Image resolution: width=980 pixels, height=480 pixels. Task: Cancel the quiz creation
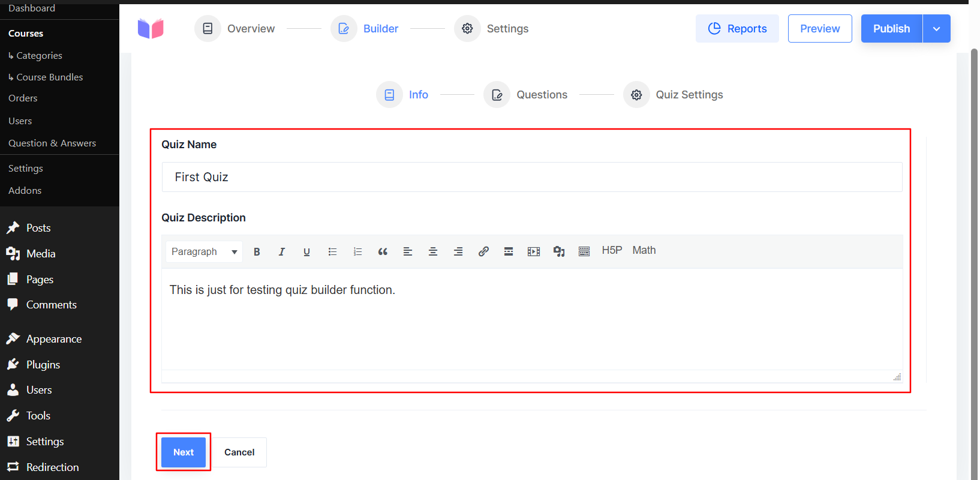click(239, 452)
